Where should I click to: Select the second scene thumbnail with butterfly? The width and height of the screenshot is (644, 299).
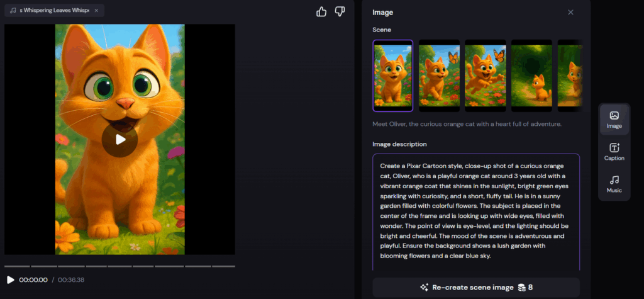[x=440, y=76]
